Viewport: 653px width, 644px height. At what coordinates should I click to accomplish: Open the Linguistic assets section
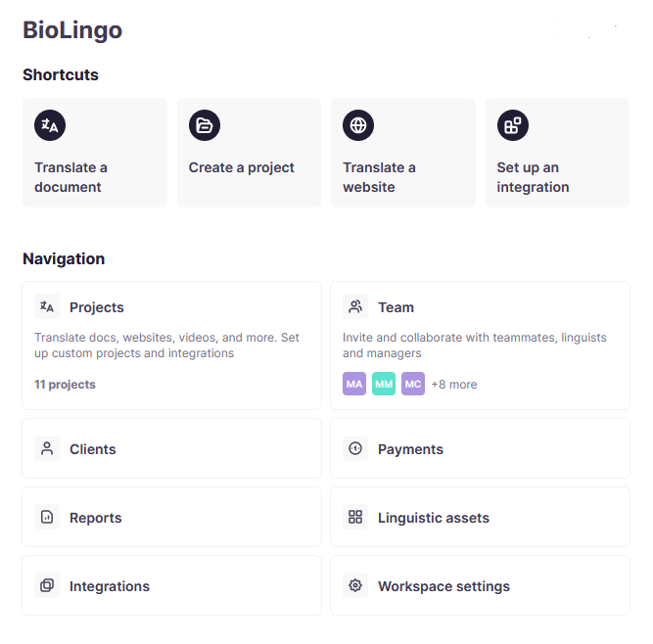(x=434, y=518)
